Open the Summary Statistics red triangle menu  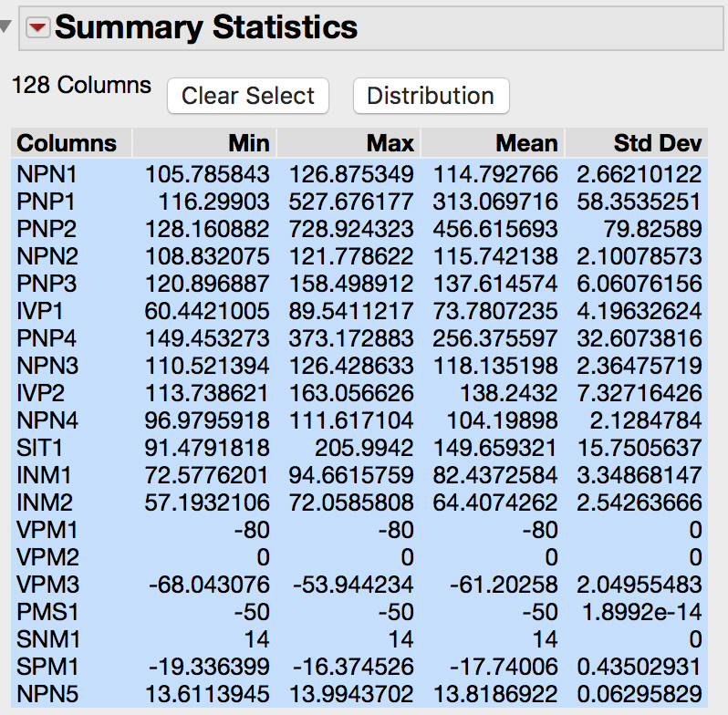point(37,28)
